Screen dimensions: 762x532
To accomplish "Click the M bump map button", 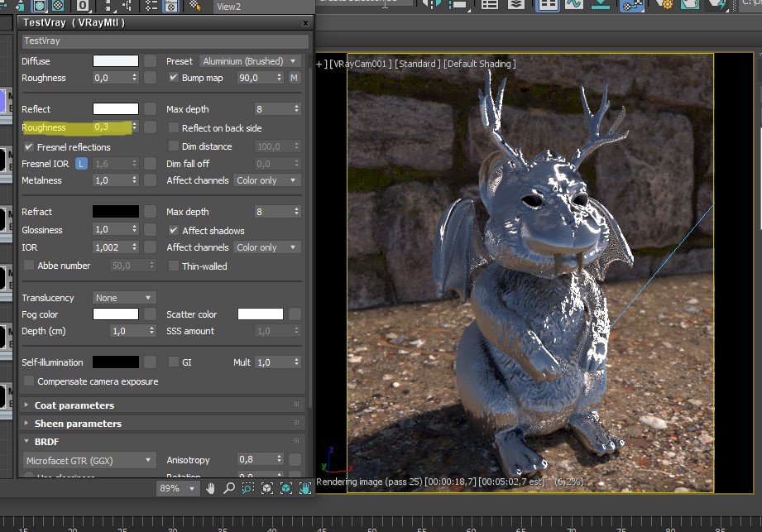I will [294, 78].
